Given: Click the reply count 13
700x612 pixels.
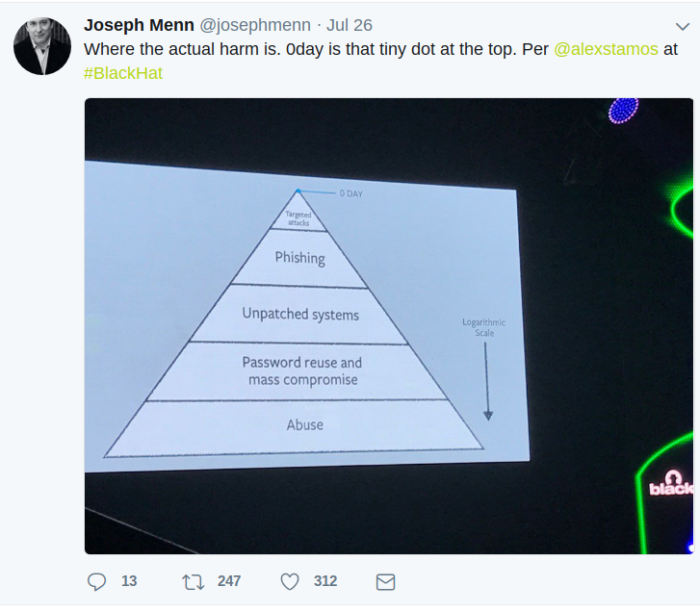Looking at the screenshot, I should pyautogui.click(x=129, y=581).
